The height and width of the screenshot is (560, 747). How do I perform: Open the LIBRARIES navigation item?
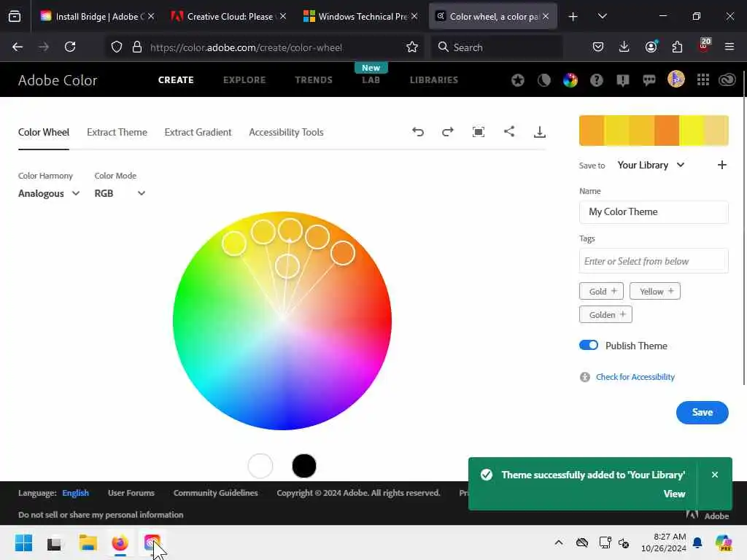click(x=433, y=80)
